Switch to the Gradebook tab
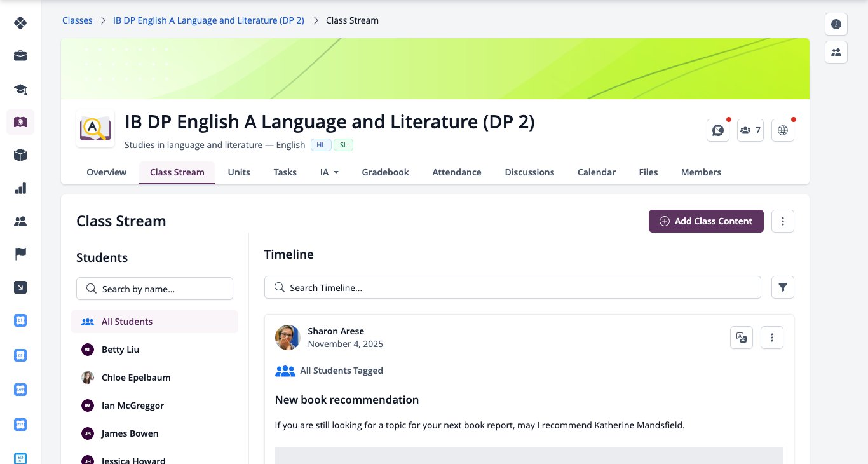 pyautogui.click(x=385, y=172)
